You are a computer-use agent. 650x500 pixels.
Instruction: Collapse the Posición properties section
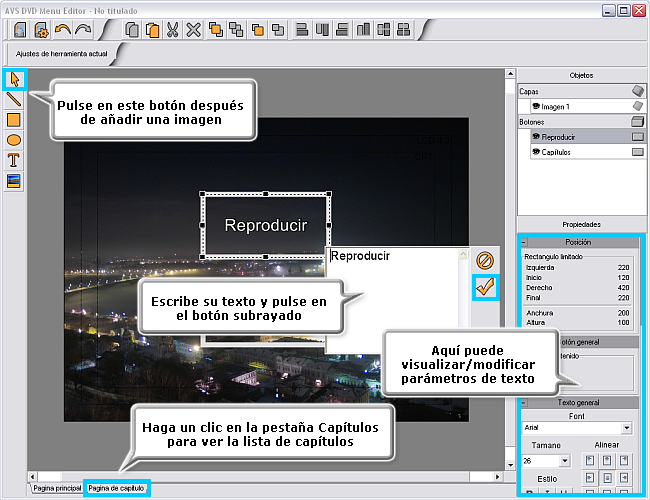[x=524, y=242]
